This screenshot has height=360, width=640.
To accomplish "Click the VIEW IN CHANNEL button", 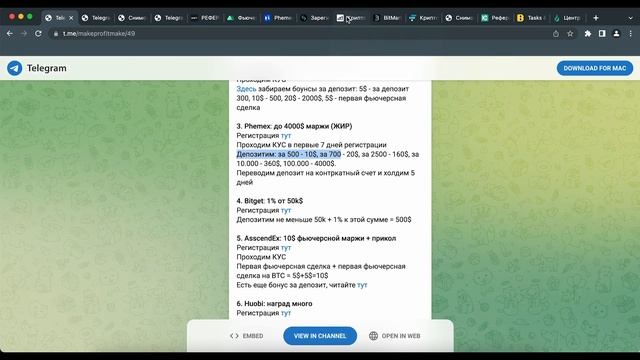I will [x=320, y=336].
